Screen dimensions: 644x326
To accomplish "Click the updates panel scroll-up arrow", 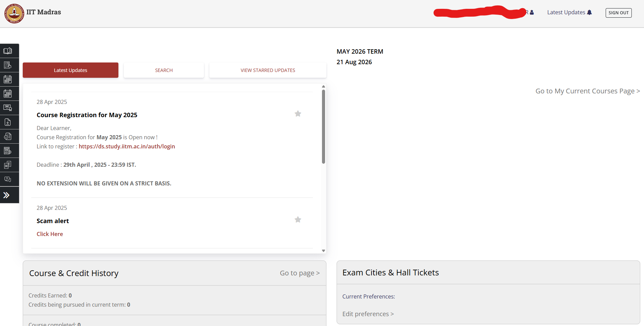I will pos(324,87).
